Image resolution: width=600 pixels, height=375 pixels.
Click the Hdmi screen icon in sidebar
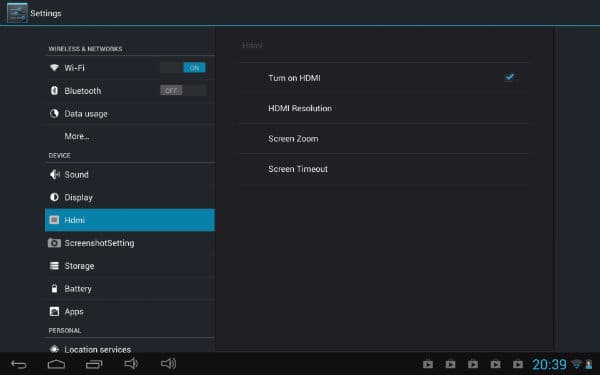[x=54, y=220]
